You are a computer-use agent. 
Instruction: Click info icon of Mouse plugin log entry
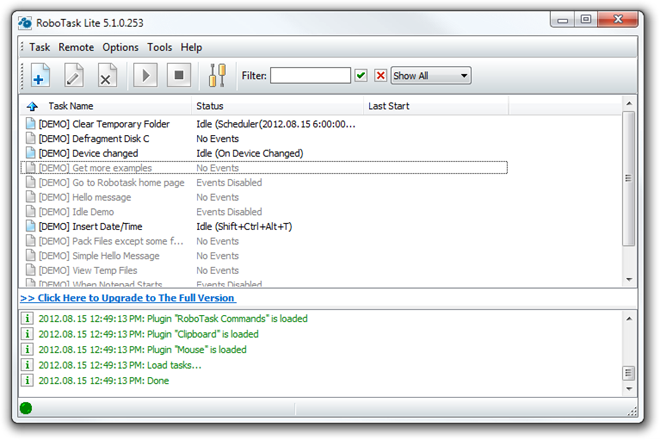click(27, 349)
